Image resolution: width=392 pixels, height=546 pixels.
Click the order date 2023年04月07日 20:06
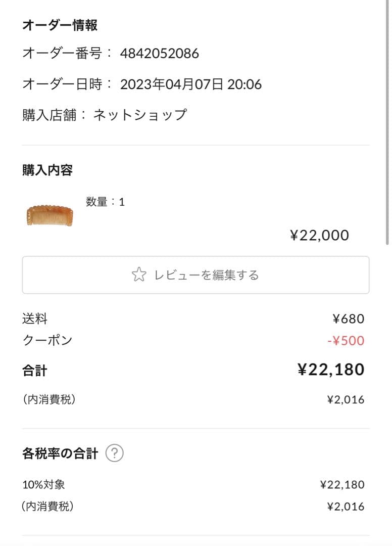click(191, 84)
